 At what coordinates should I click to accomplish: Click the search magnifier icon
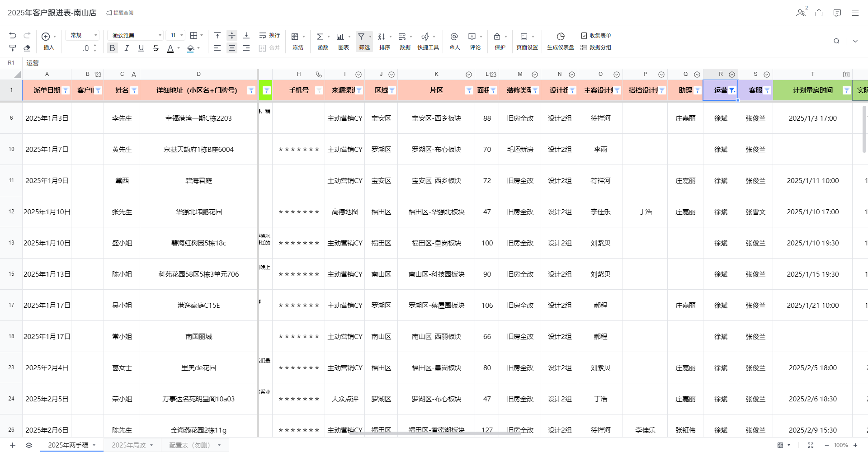pos(836,41)
